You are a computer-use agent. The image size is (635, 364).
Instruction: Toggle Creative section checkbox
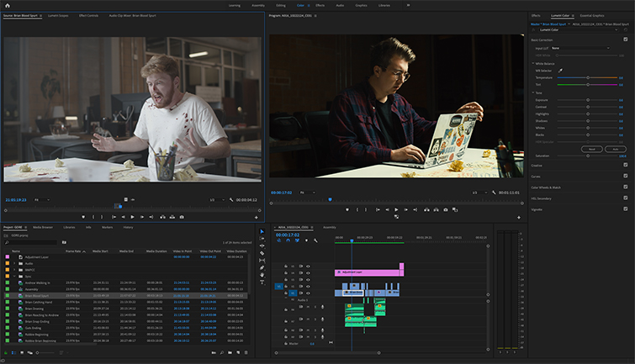pos(625,165)
